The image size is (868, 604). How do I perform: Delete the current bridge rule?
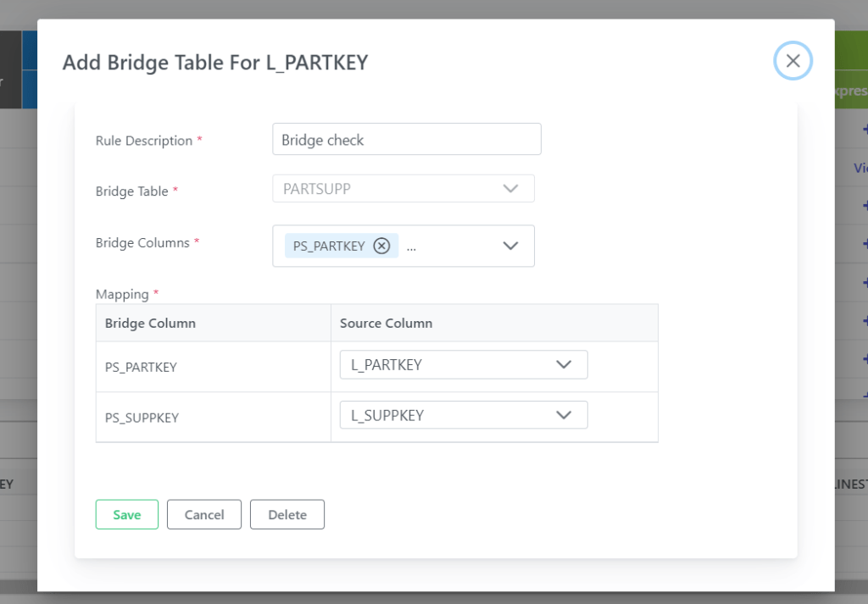(287, 514)
